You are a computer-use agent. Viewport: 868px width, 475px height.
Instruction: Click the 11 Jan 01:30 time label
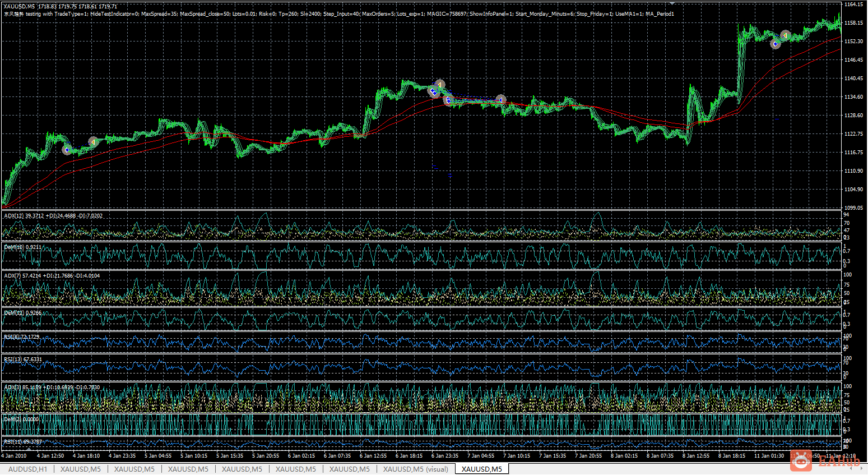769,456
